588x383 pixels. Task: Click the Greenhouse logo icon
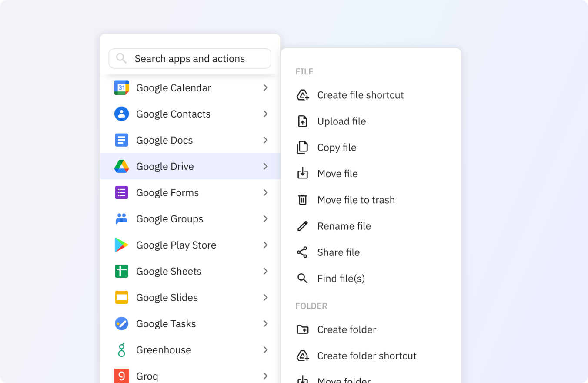[121, 350]
